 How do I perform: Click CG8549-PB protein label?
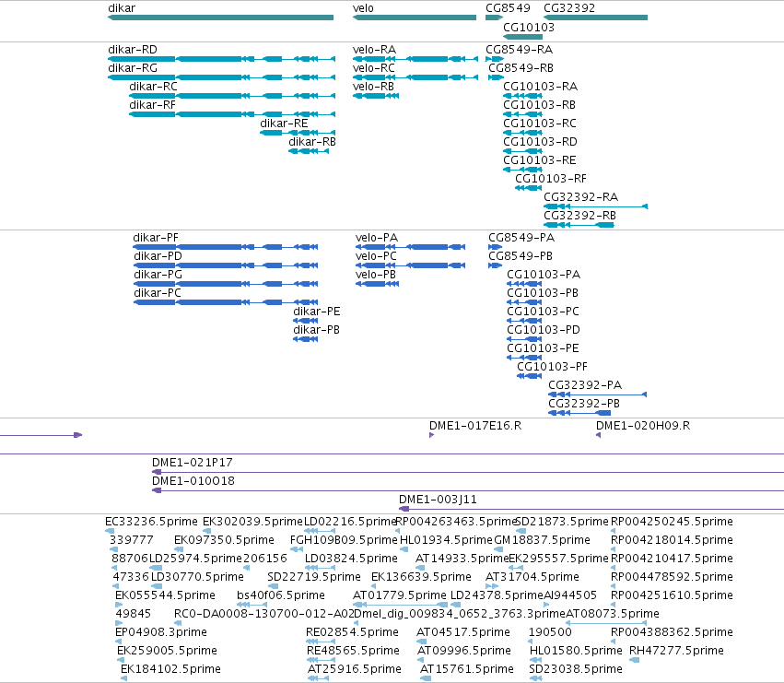[520, 256]
